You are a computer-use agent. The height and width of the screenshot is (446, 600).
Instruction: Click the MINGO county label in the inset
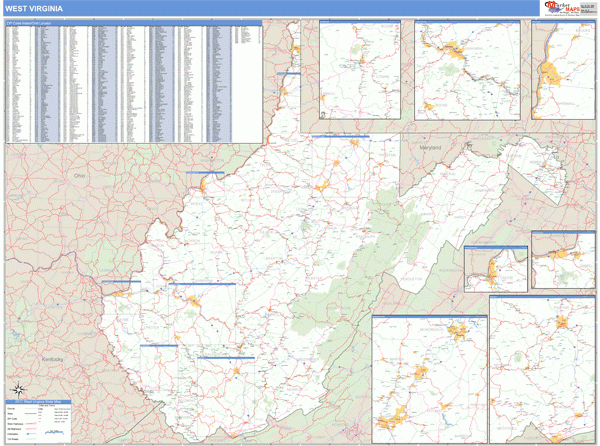[329, 93]
